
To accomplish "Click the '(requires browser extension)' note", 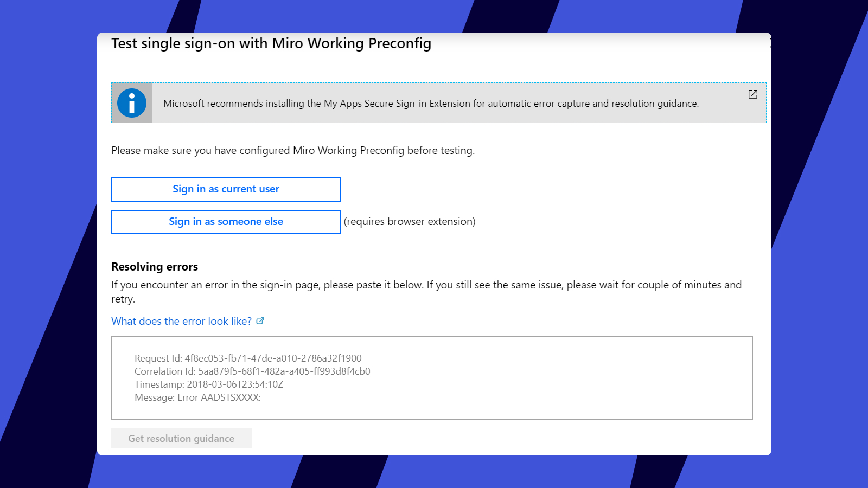I will pyautogui.click(x=410, y=222).
